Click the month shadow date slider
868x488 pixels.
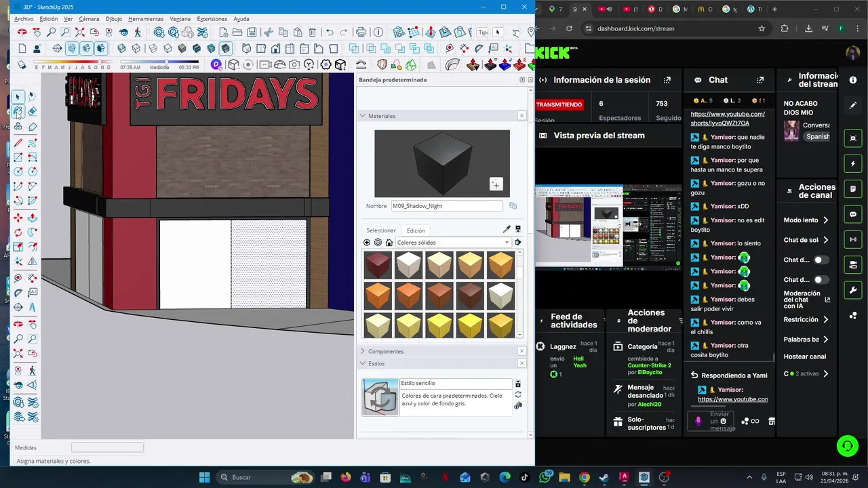coord(73,62)
